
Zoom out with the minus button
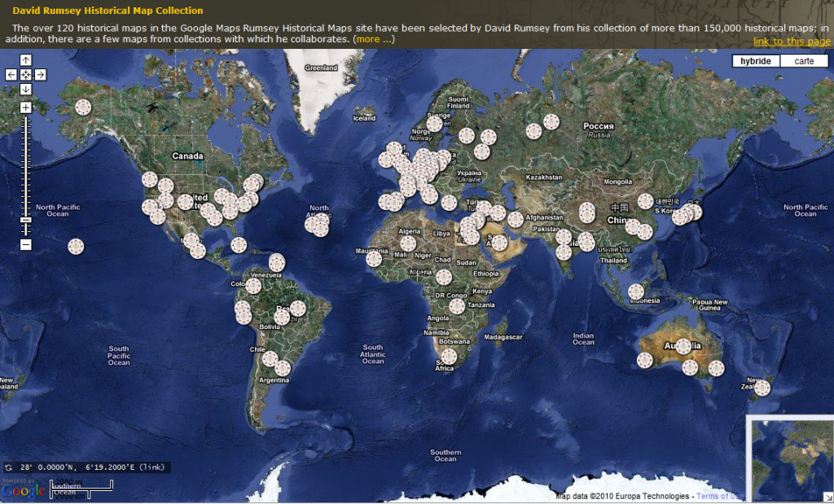tap(25, 244)
